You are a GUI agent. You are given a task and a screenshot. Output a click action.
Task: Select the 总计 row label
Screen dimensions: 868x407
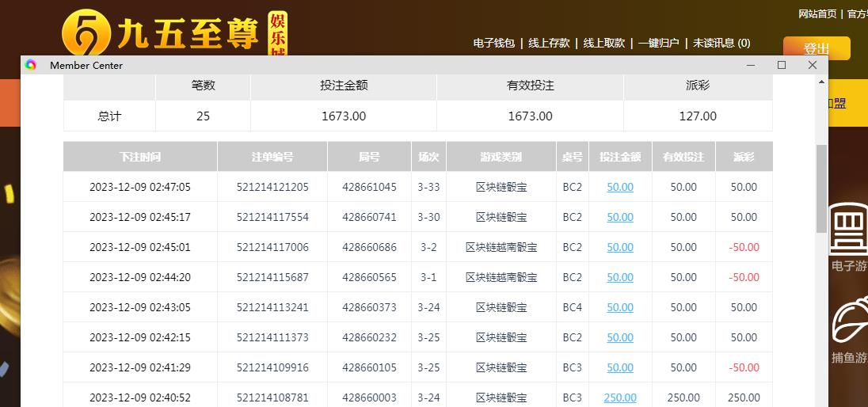pyautogui.click(x=109, y=116)
